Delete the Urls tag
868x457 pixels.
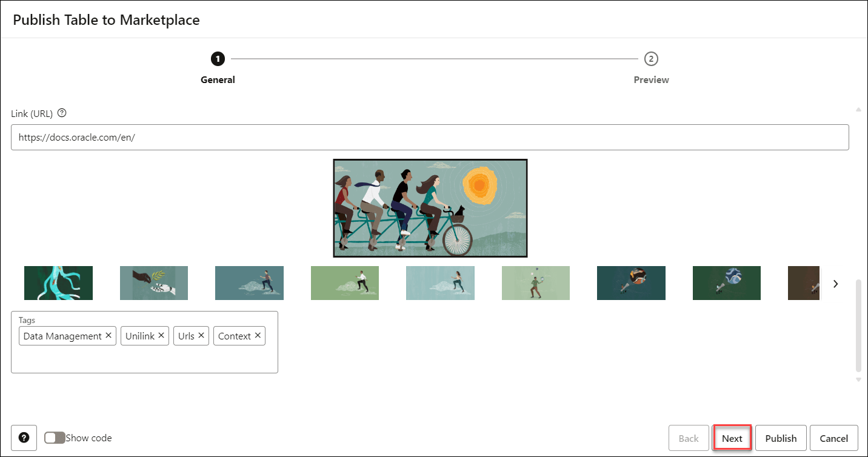(x=201, y=335)
